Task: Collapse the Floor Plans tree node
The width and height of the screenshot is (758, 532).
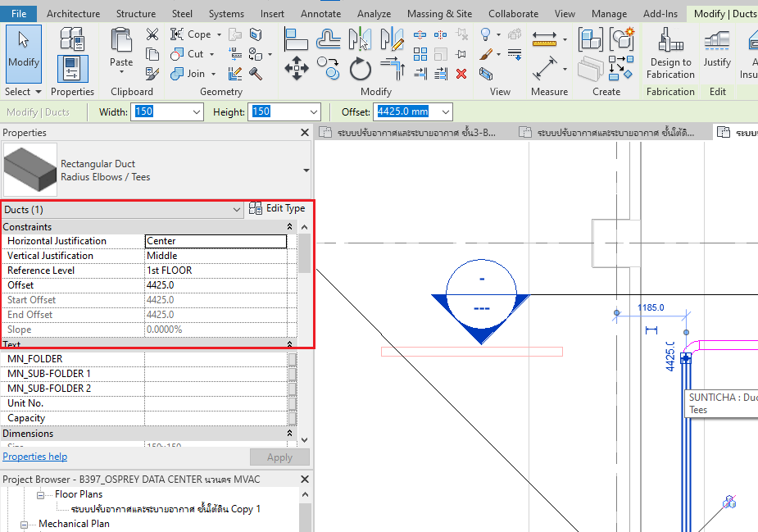Action: (x=39, y=494)
